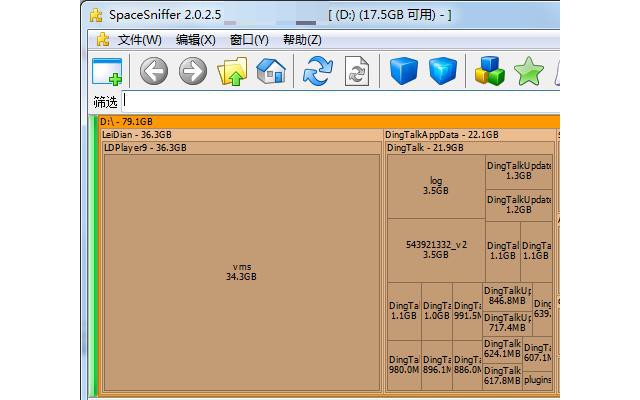The width and height of the screenshot is (640, 400).
Task: Select the DingTalkAppData - 22.1GB header
Action: (469, 135)
